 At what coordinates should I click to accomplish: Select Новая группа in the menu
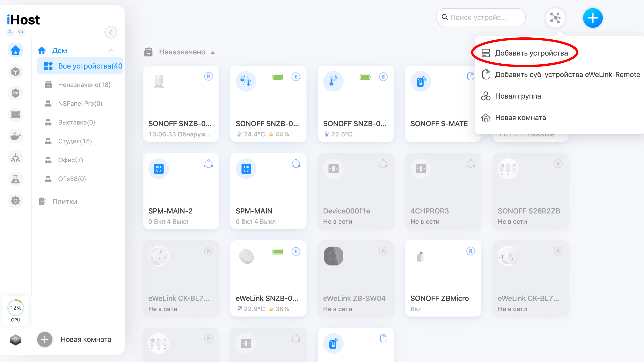click(511, 96)
